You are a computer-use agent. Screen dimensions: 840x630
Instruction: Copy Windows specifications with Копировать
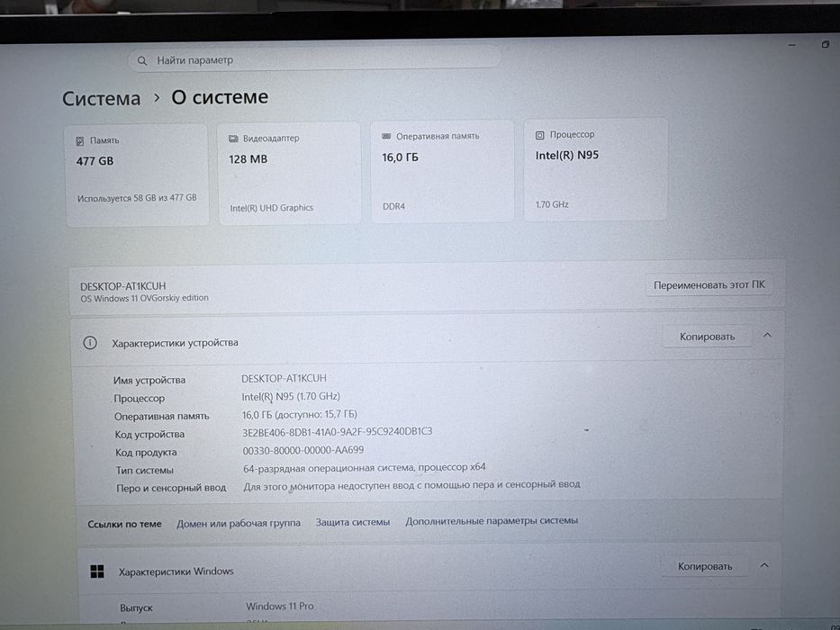click(704, 566)
